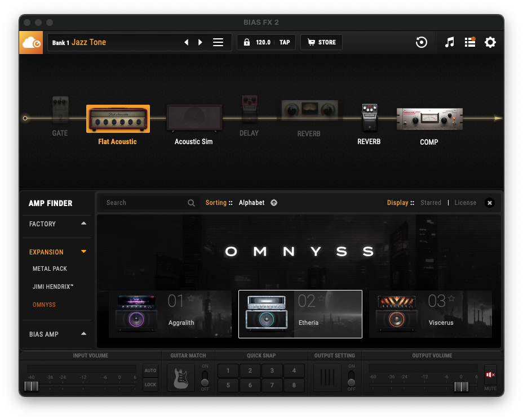The image size is (523, 420).
Task: Select Quick Snap slot 2
Action: point(250,370)
